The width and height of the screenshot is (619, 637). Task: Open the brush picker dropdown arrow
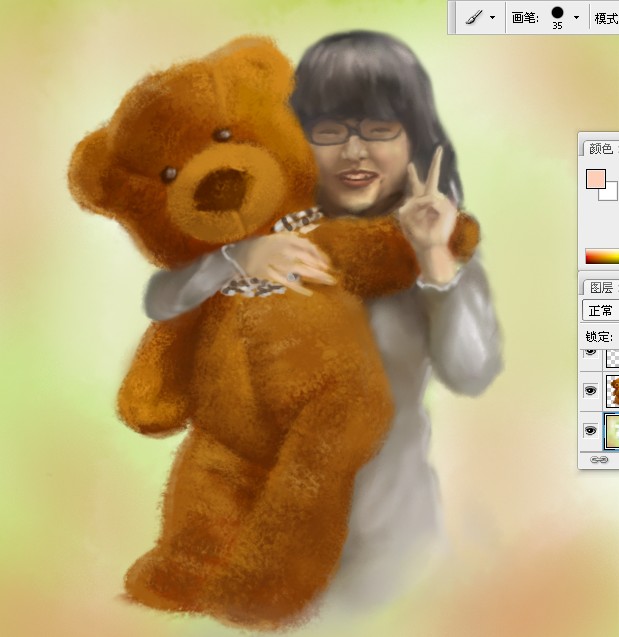[576, 17]
